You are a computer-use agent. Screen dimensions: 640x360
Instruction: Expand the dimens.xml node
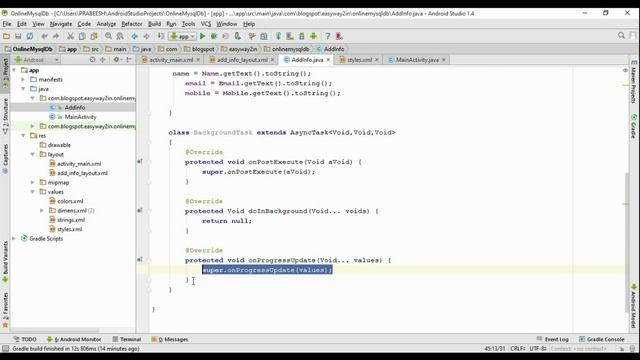(x=42, y=211)
